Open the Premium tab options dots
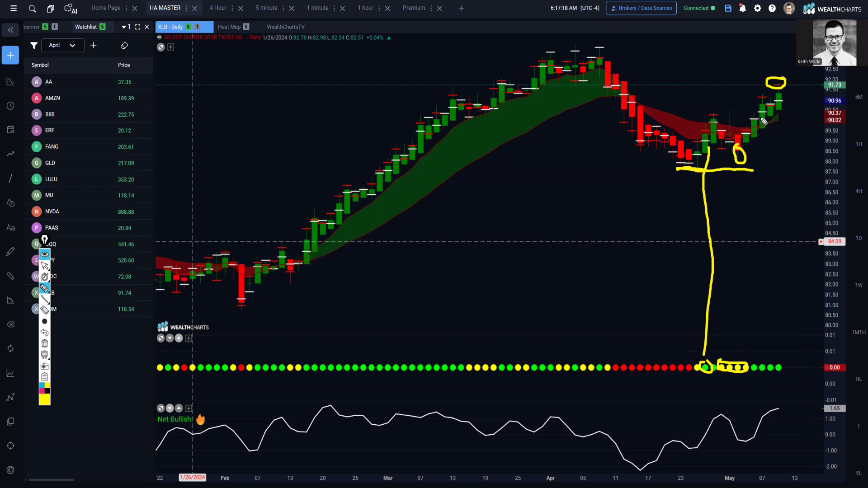The height and width of the screenshot is (488, 868). click(x=431, y=8)
